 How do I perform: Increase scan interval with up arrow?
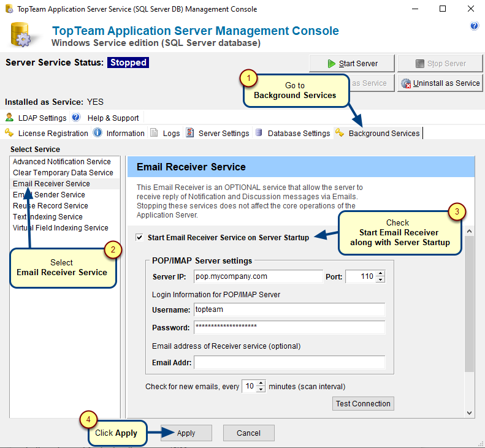pos(261,383)
